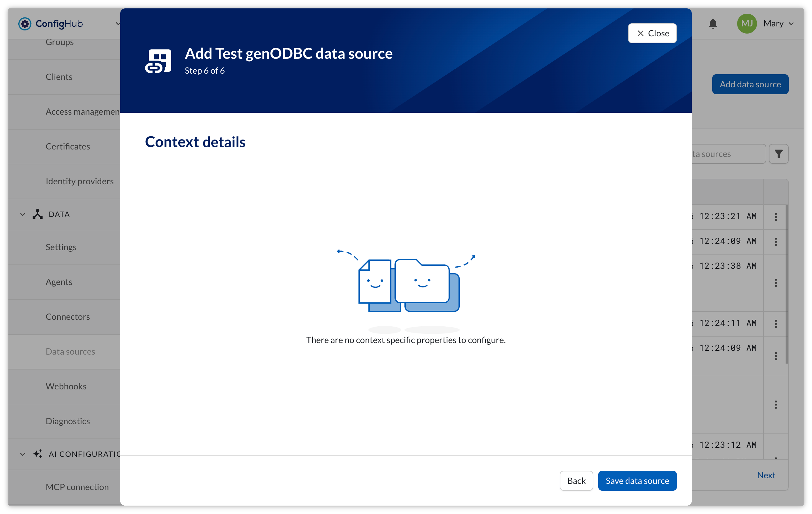Open the Mary user menu chevron
Image resolution: width=812 pixels, height=514 pixels.
pyautogui.click(x=791, y=24)
